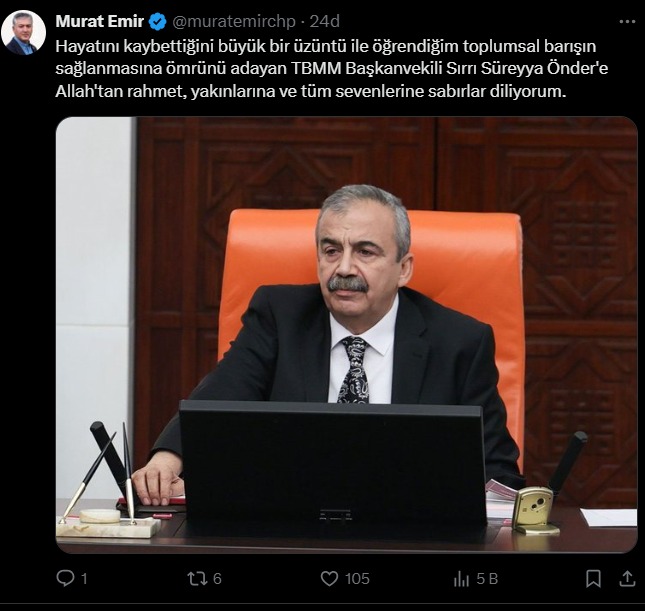
Task: Click the 5 B views count
Action: tap(487, 579)
